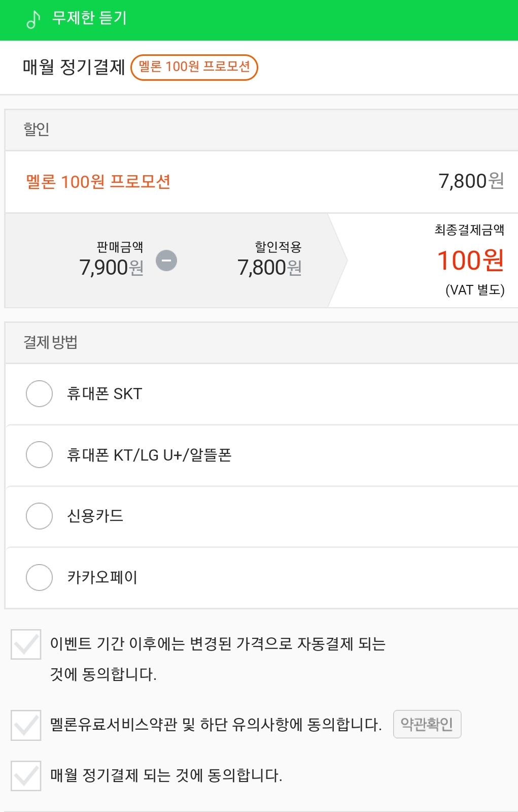This screenshot has width=518, height=812.
Task: Select 휴대폰 SKT payment radio button
Action: [x=40, y=394]
